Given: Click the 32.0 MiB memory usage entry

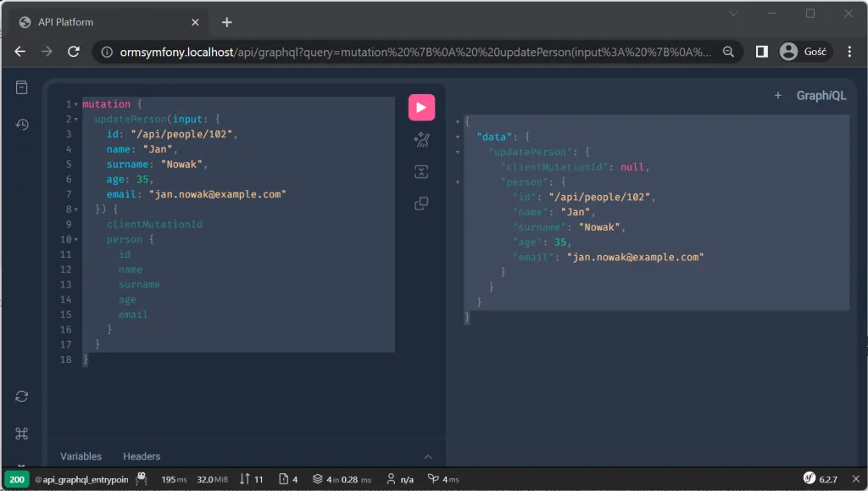Looking at the screenshot, I should coord(212,479).
